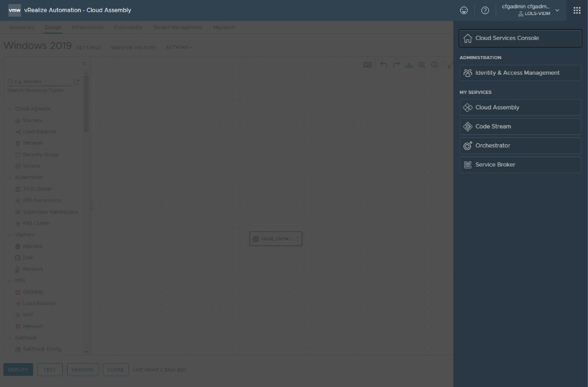Collapse the Kubernetes group
Screen dimensions: 588x387
click(10, 177)
